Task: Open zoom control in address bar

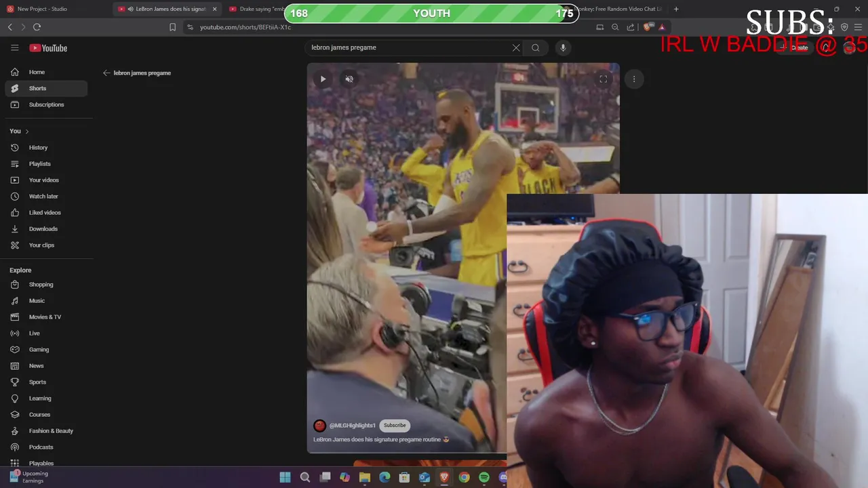Action: coord(615,27)
